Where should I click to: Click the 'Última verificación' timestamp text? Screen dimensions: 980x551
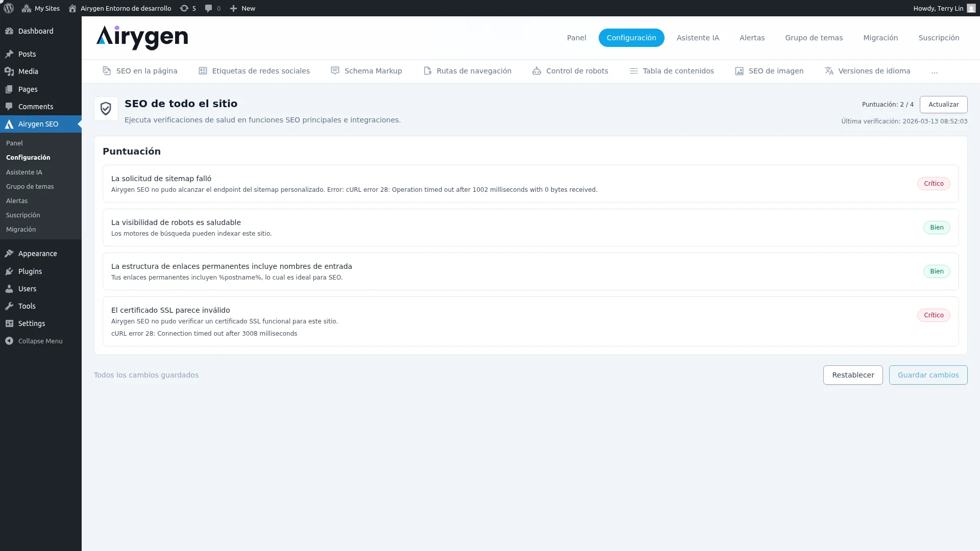pos(904,121)
